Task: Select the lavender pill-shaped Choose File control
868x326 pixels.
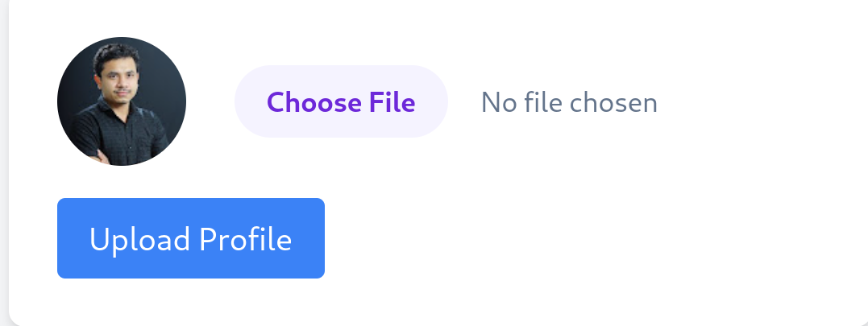Action: (341, 102)
